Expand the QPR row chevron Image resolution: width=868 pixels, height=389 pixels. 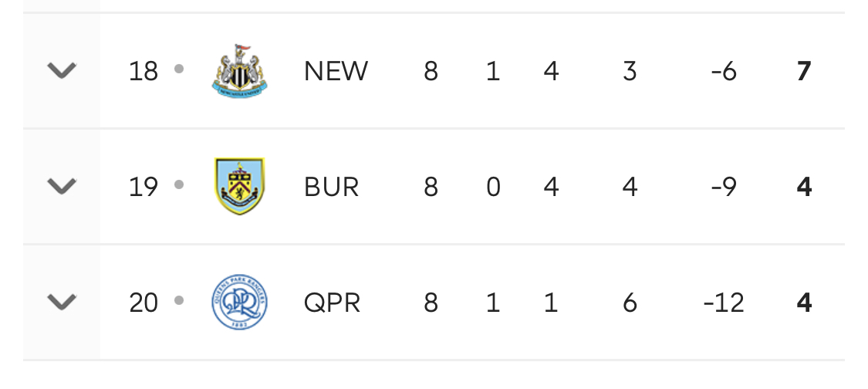(x=62, y=302)
